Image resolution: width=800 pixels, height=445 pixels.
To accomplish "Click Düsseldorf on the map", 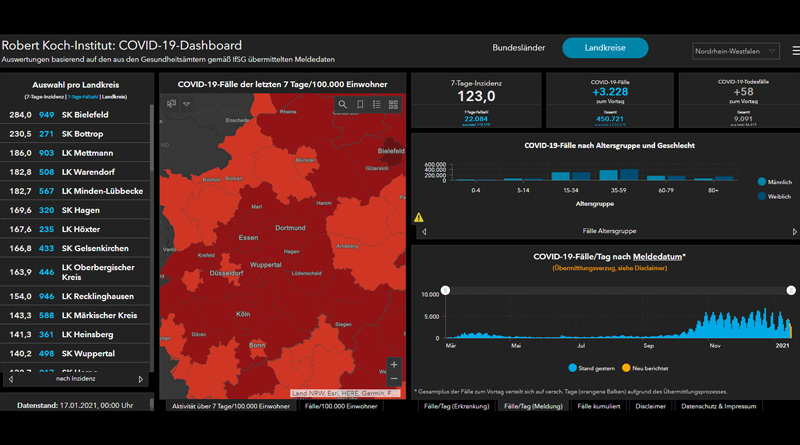I will [227, 273].
